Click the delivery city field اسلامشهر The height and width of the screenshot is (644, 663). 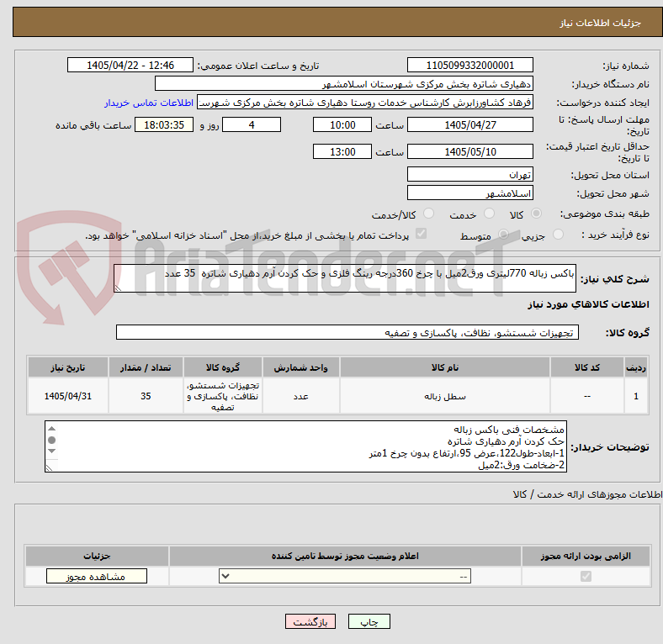tap(469, 193)
